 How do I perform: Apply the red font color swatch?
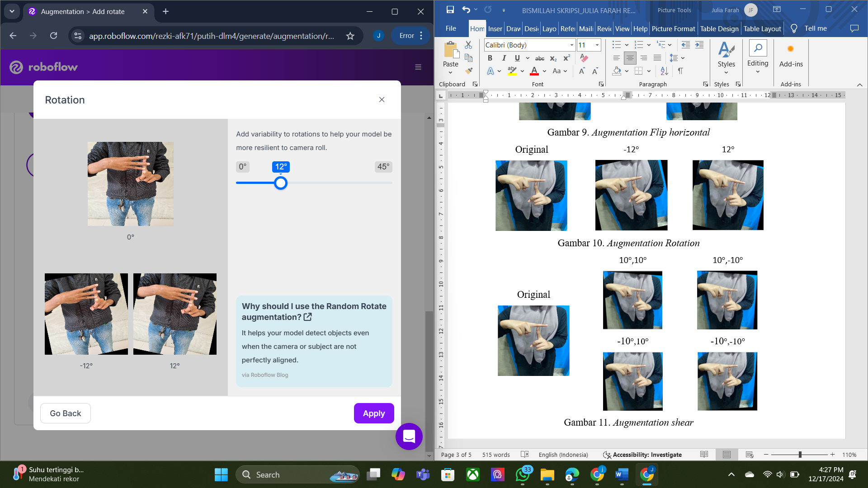pyautogui.click(x=534, y=71)
